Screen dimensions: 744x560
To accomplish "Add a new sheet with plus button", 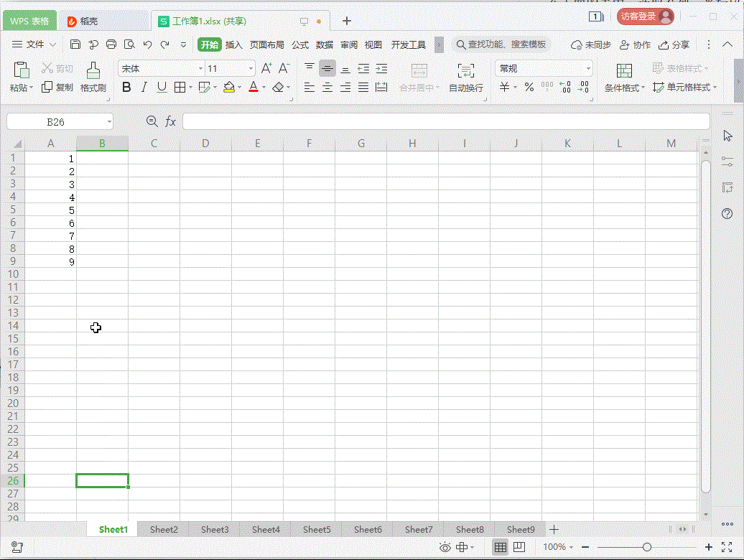I will click(554, 529).
